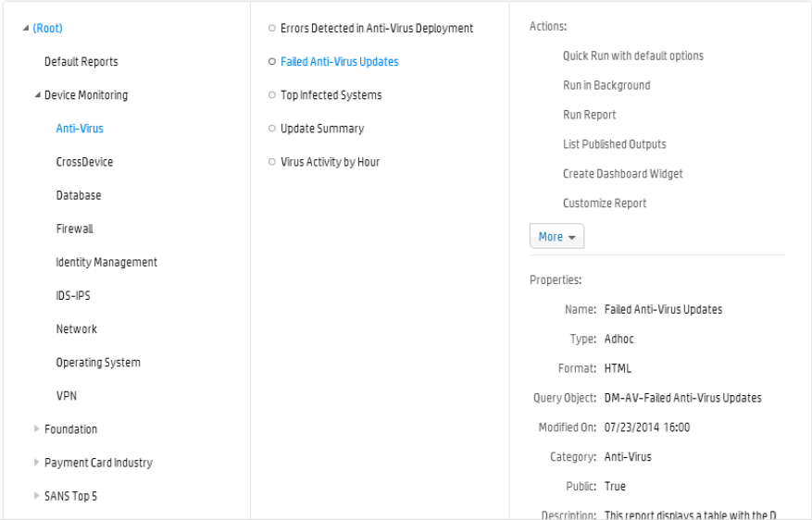Expand the SANS Top 5 folder
This screenshot has width=812, height=520.
[x=37, y=496]
